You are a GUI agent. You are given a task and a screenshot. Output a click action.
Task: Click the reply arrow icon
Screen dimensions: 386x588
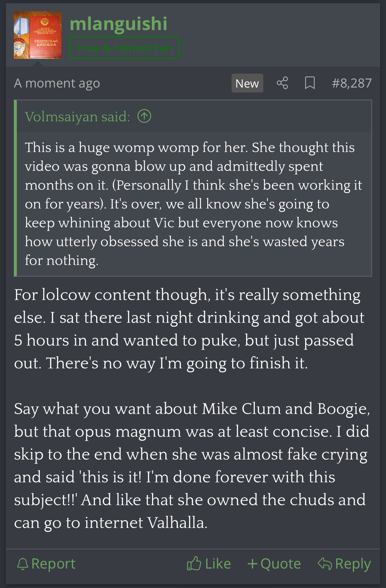(x=325, y=564)
